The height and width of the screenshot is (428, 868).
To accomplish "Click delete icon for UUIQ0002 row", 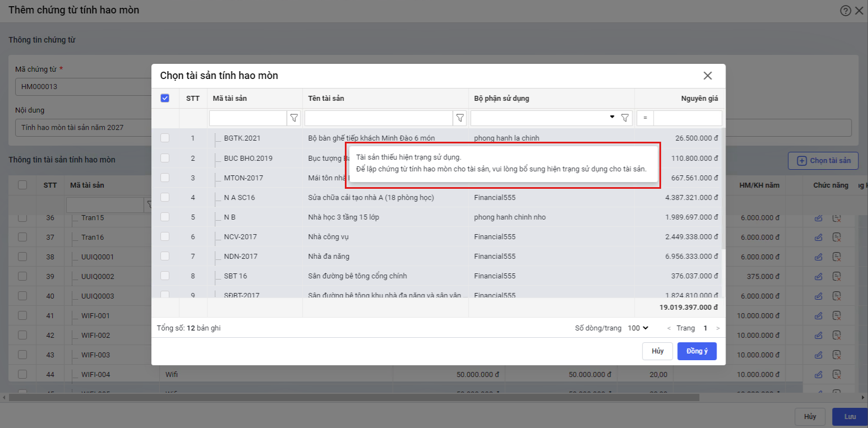I will click(x=836, y=276).
